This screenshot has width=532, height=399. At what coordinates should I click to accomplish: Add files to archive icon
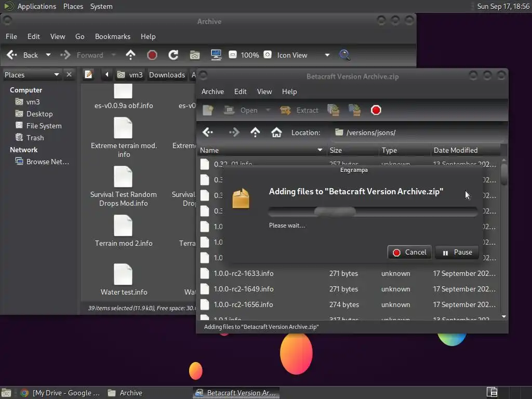(333, 110)
